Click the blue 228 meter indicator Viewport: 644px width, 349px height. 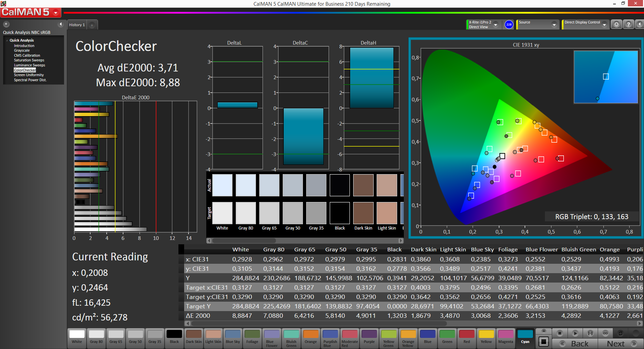(509, 24)
